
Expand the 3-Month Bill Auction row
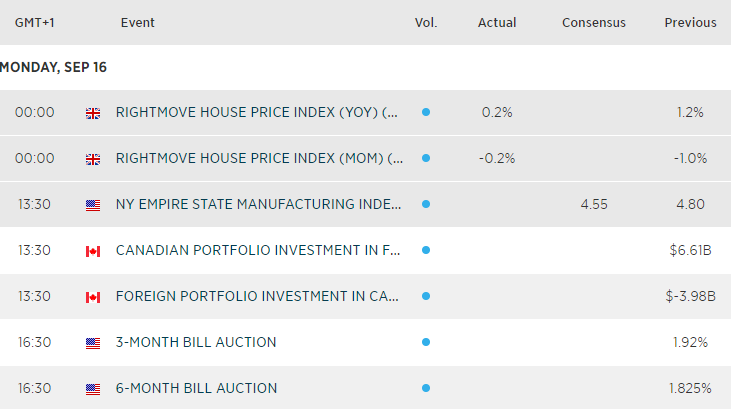[x=196, y=343]
